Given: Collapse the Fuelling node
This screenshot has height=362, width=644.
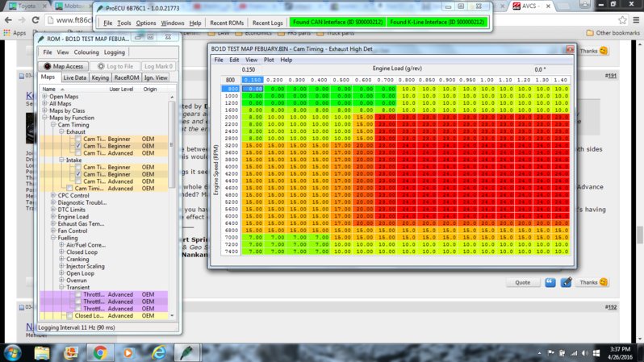Looking at the screenshot, I should pyautogui.click(x=53, y=238).
